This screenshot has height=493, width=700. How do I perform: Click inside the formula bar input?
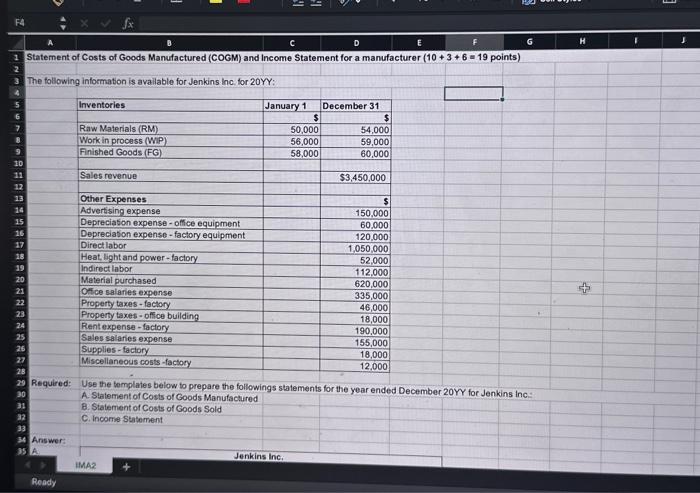(415, 24)
